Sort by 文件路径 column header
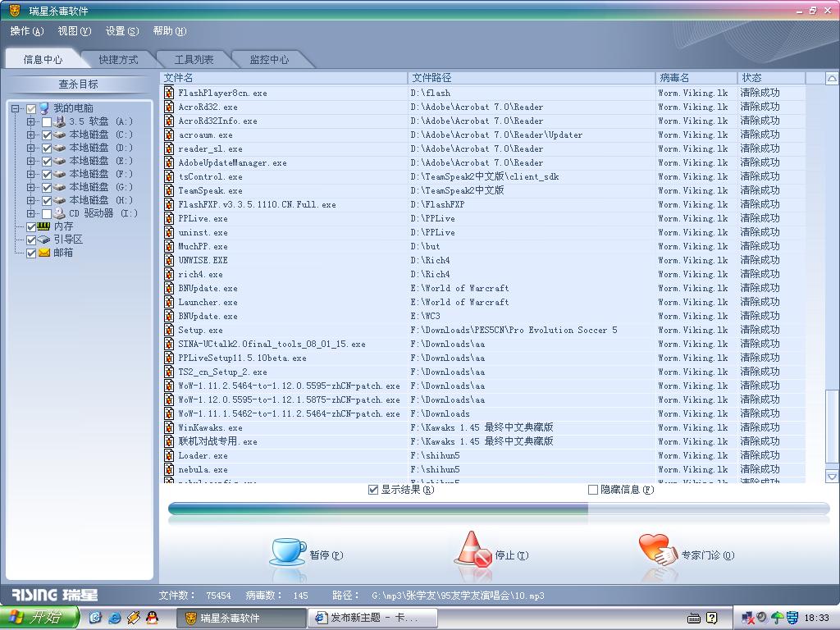Screen dimensions: 840x630 coord(532,78)
